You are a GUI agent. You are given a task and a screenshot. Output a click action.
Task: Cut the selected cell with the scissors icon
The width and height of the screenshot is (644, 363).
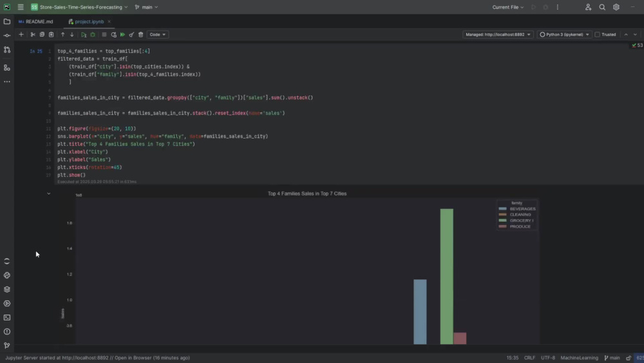pyautogui.click(x=33, y=35)
